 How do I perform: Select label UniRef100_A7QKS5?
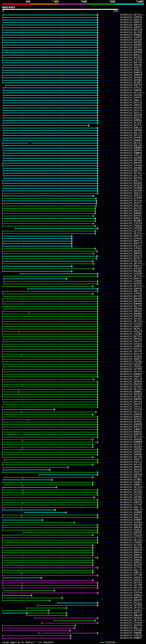tap(131, 37)
